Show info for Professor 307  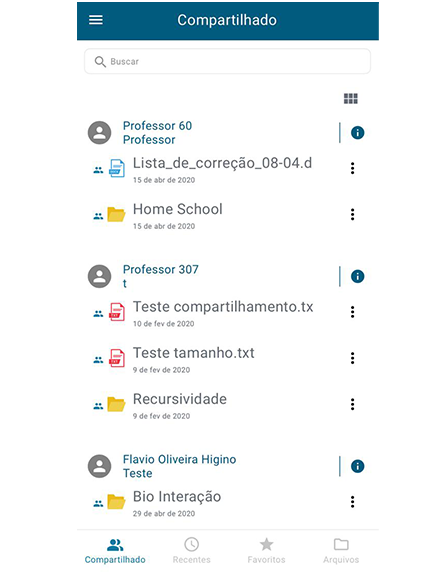(357, 276)
